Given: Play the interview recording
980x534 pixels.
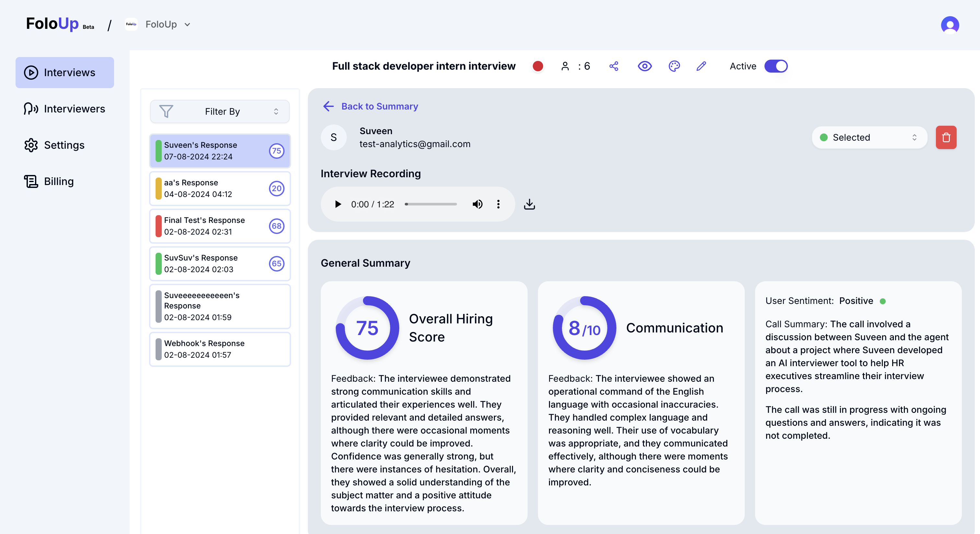Looking at the screenshot, I should [337, 204].
